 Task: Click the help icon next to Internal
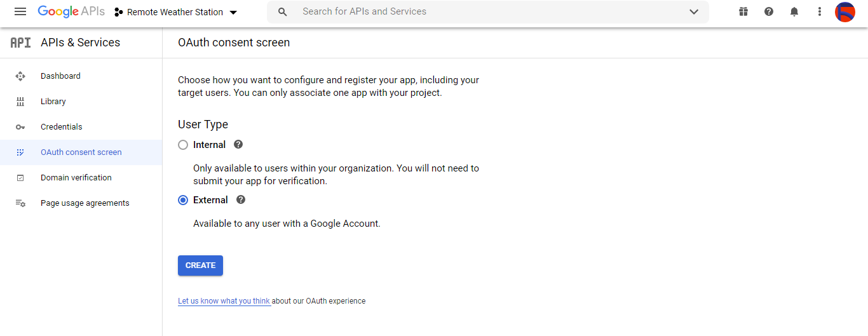tap(238, 145)
